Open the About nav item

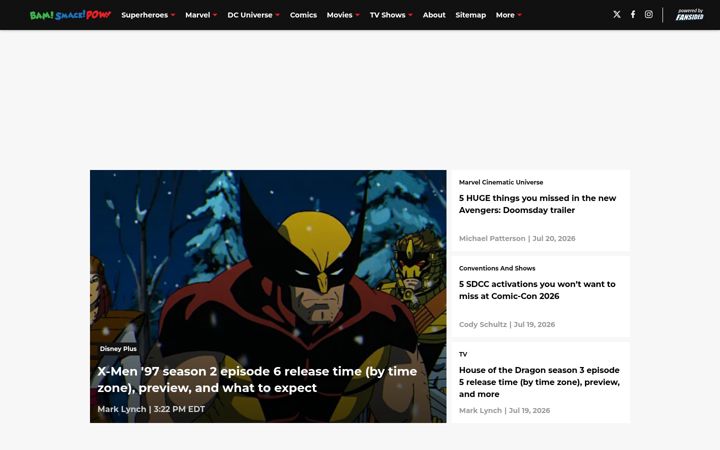click(x=434, y=15)
